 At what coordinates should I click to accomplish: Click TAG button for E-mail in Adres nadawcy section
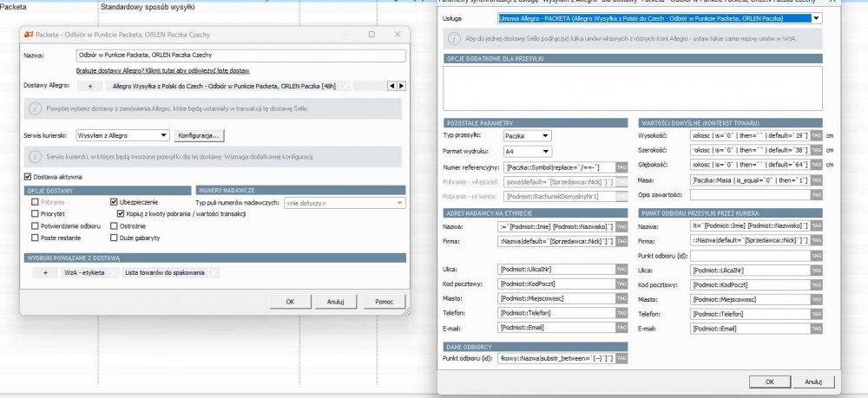621,327
